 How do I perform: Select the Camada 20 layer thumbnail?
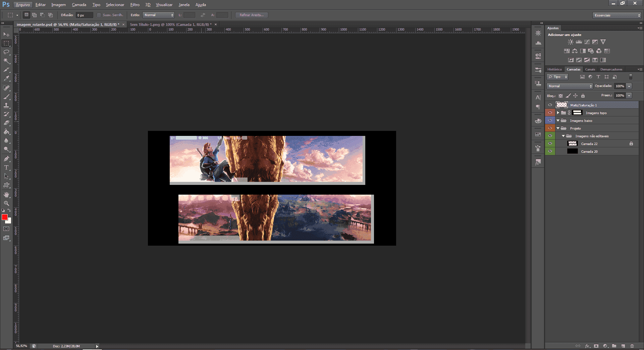572,151
